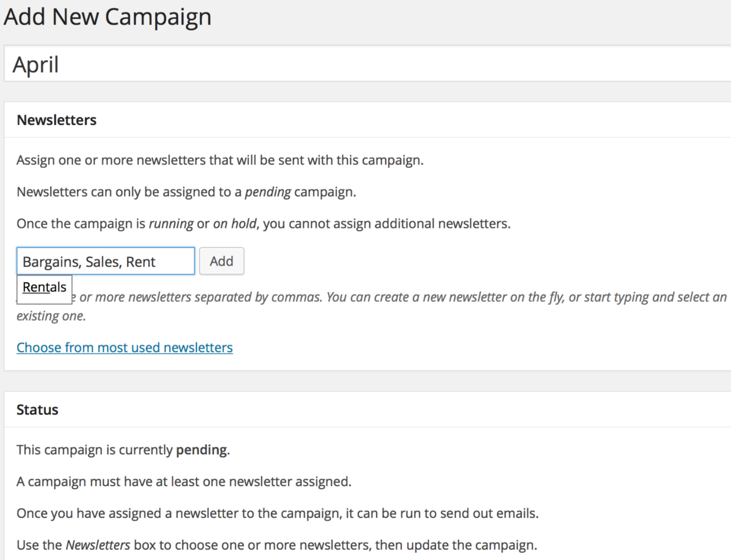Click the italic running word
This screenshot has width=731, height=560.
click(171, 224)
